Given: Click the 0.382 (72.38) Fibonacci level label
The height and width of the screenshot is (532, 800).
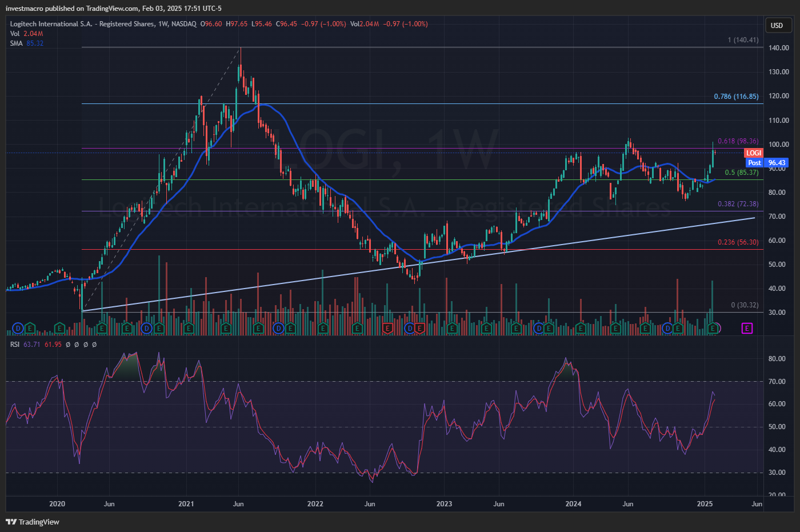Looking at the screenshot, I should [x=738, y=204].
